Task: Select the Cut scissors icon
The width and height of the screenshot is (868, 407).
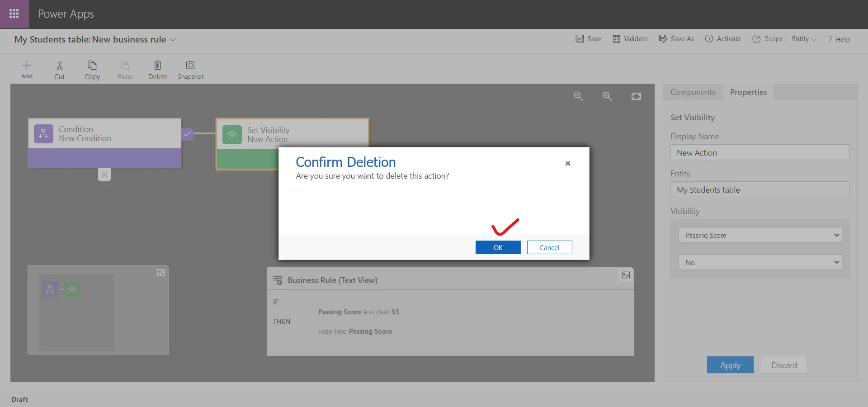Action: coord(59,66)
